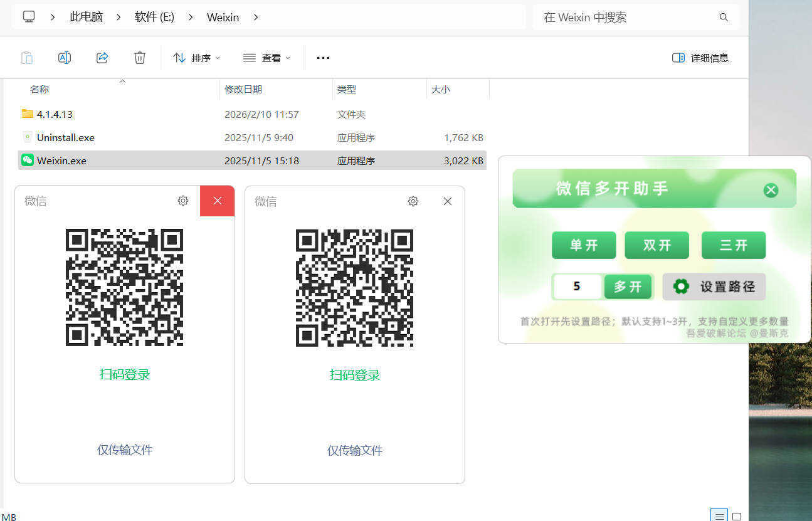Select 此电脑 in the address breadcrumb

[x=86, y=17]
